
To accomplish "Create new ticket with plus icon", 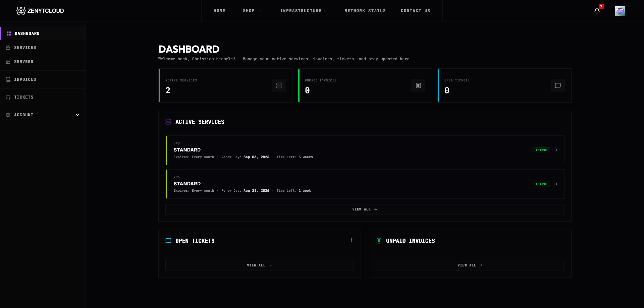I will (x=351, y=240).
